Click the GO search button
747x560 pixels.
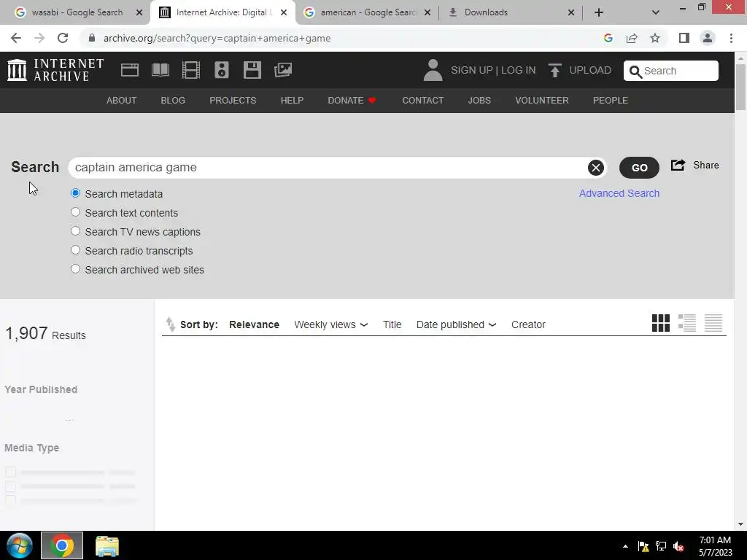click(639, 168)
